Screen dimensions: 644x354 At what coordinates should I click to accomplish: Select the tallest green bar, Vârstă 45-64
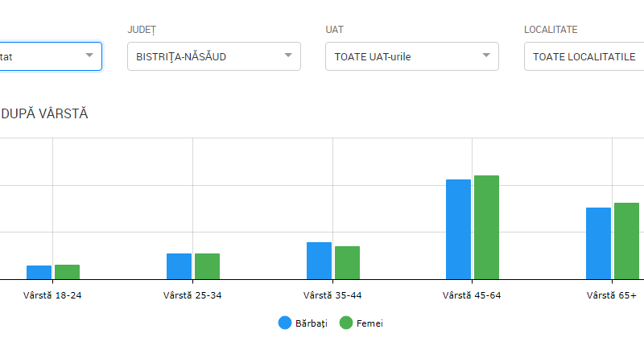(486, 227)
